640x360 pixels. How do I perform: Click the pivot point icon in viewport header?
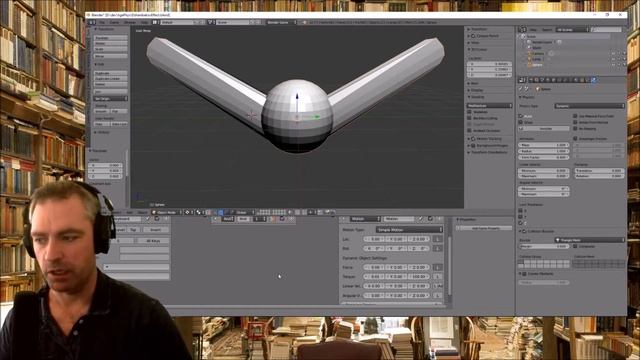(x=199, y=212)
